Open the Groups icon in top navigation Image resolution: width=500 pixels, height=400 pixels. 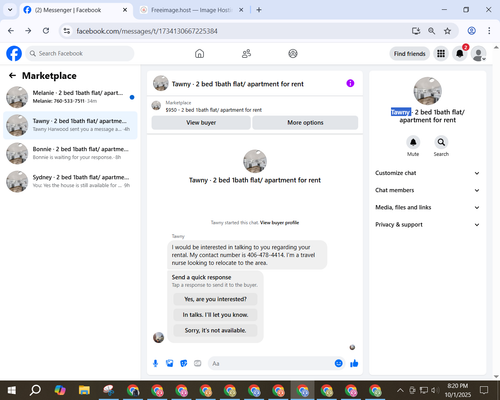293,53
